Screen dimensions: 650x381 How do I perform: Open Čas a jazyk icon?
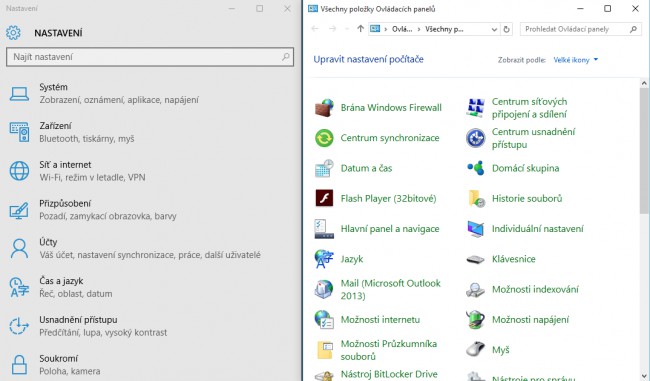tap(19, 287)
